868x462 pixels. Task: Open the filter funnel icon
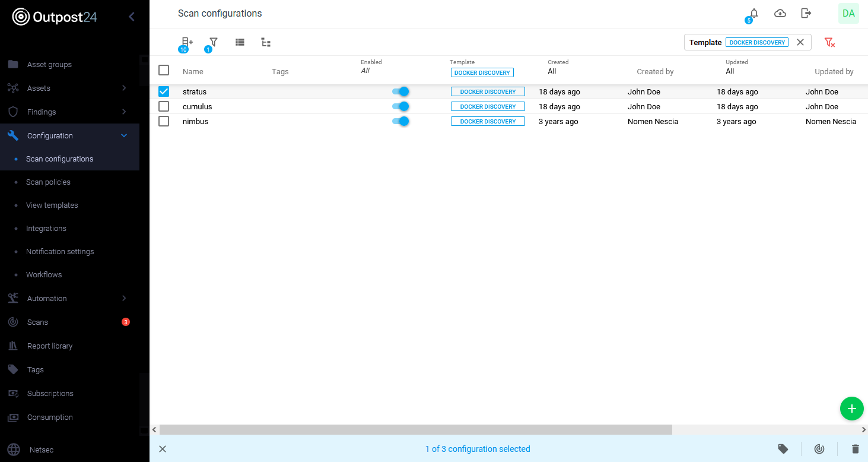pos(214,42)
